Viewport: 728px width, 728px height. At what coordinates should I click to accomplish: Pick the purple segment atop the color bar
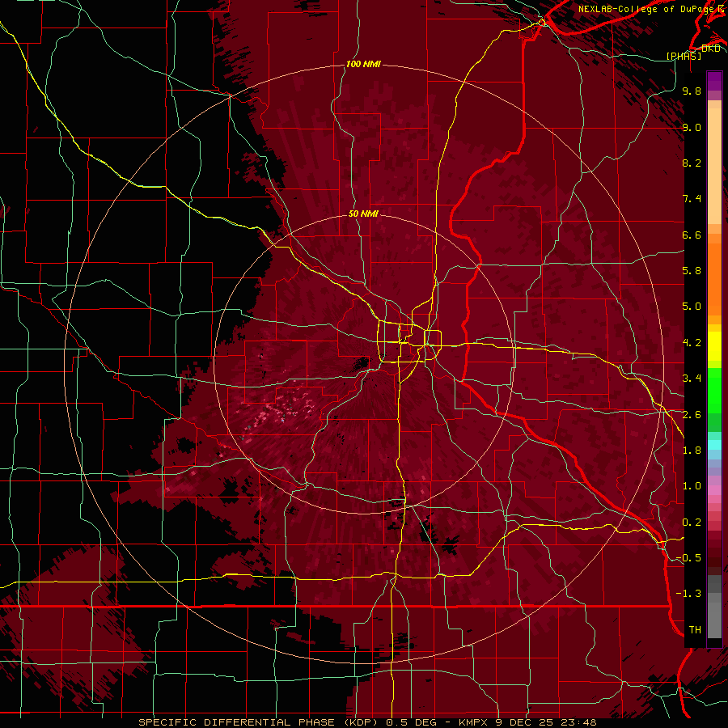click(x=714, y=81)
